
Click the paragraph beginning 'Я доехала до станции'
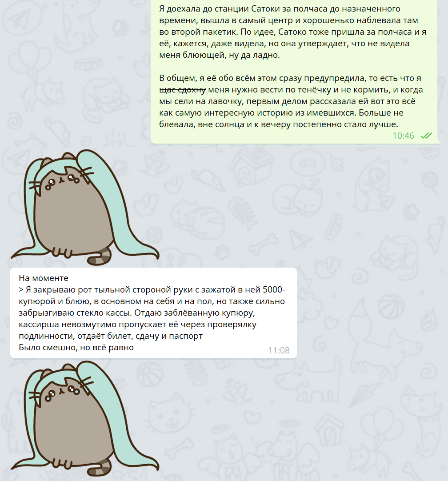click(x=293, y=32)
